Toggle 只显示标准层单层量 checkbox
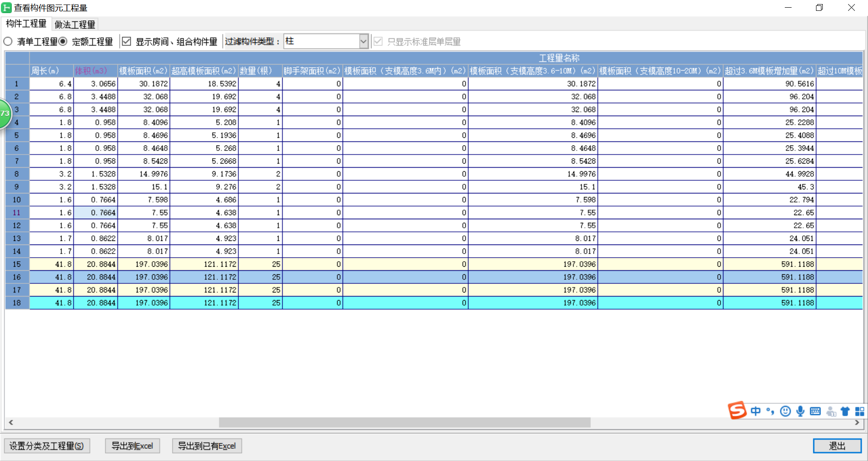The height and width of the screenshot is (461, 868). tap(378, 42)
